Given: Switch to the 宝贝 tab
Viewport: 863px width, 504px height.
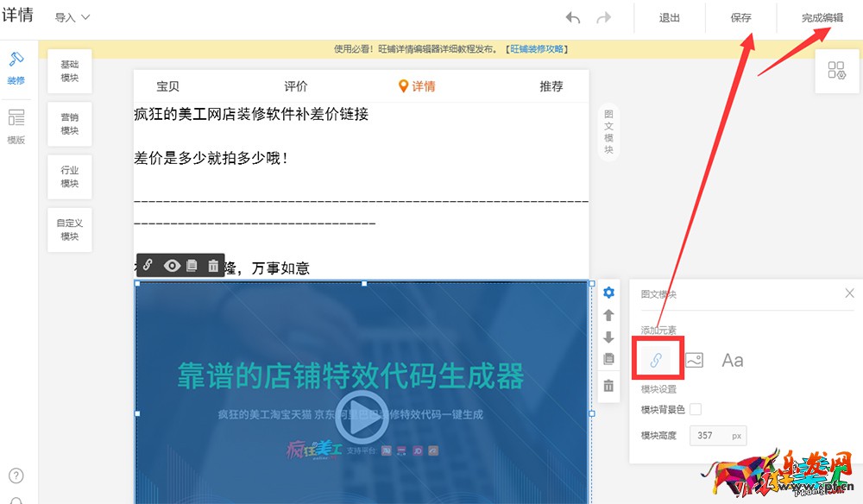Looking at the screenshot, I should [168, 86].
